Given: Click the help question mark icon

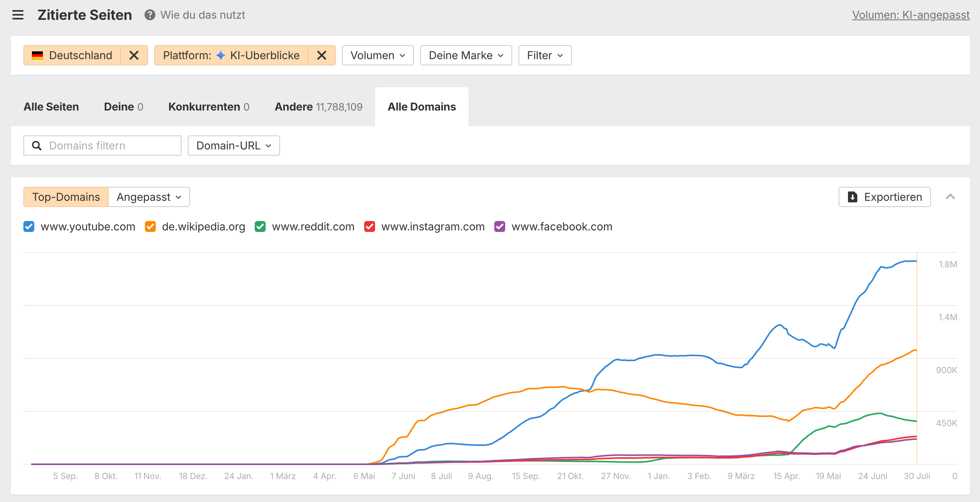Looking at the screenshot, I should 150,15.
